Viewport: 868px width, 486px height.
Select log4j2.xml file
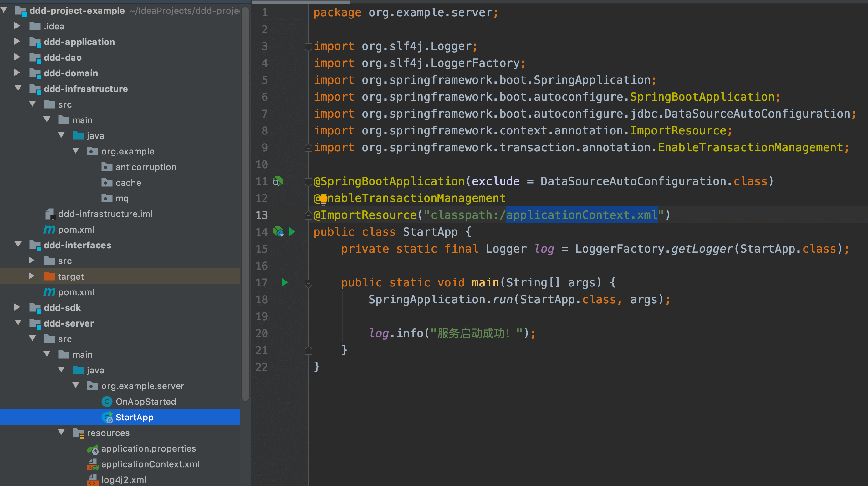pos(120,480)
